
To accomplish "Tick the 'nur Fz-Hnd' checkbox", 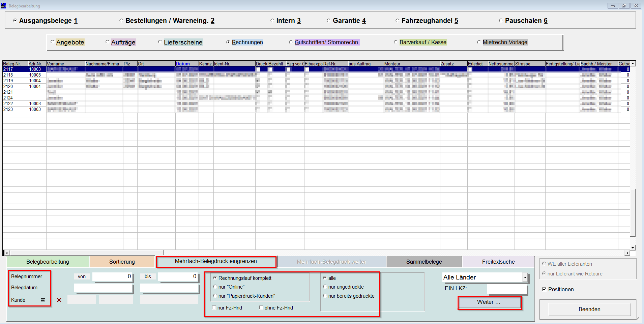I will coord(214,307).
